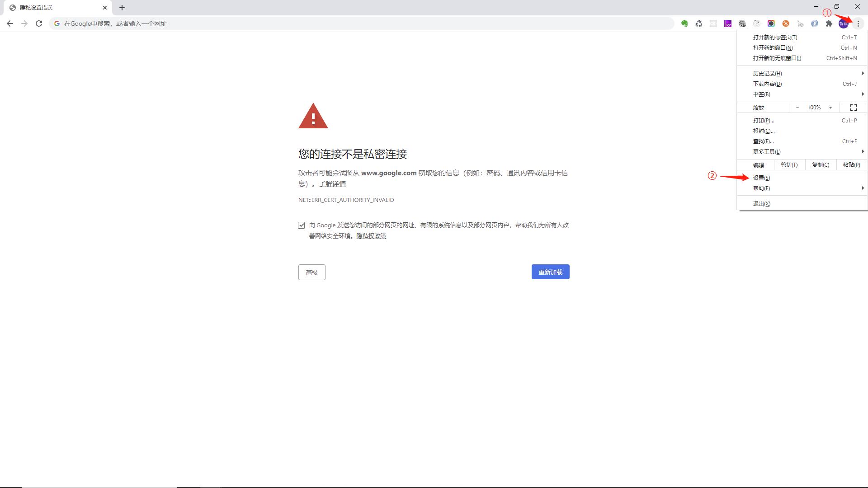868x488 pixels.
Task: Uncheck the send info to Google checkbox
Action: (302, 225)
